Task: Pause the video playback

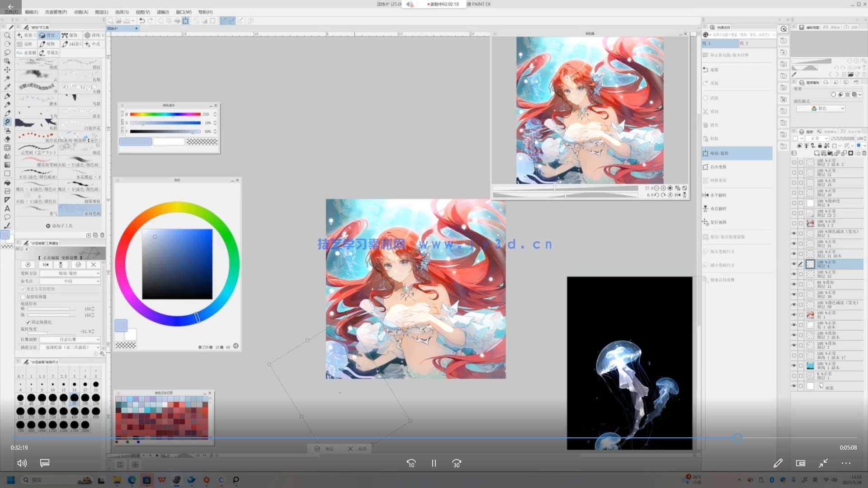Action: pos(434,463)
